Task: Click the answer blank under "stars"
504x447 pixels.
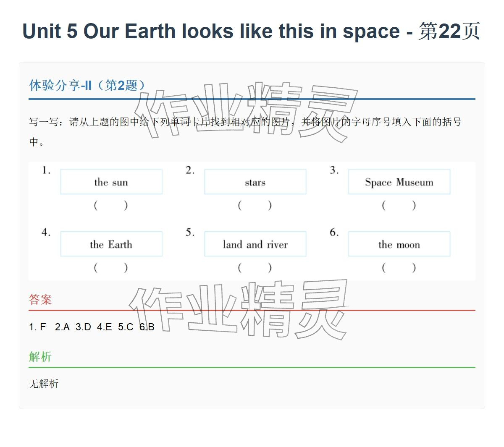Action: coord(255,205)
